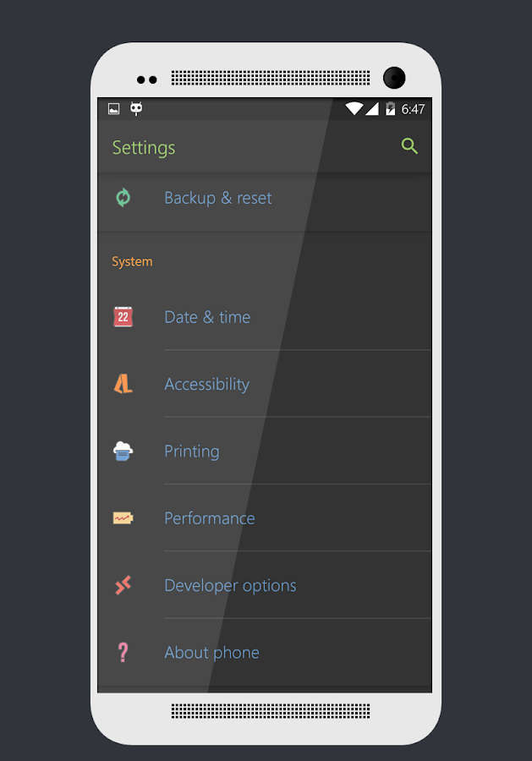Tap the search magnifier icon

click(x=409, y=146)
